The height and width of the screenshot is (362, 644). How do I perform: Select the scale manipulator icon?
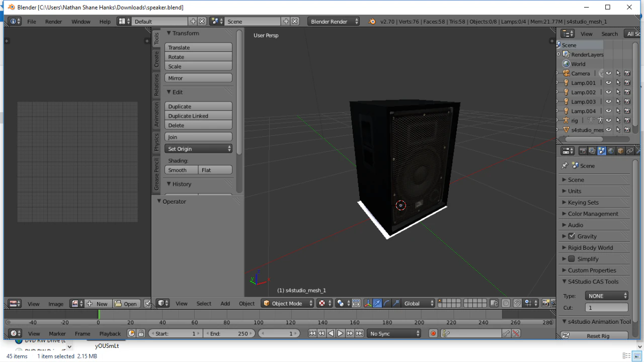click(396, 303)
